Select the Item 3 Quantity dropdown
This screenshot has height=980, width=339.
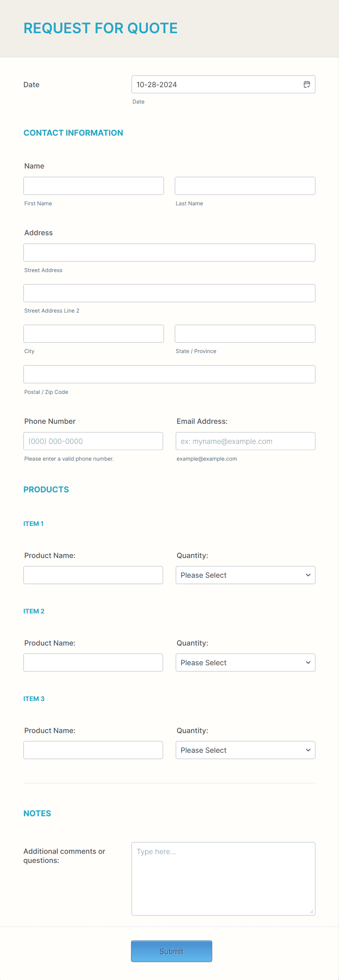[245, 750]
